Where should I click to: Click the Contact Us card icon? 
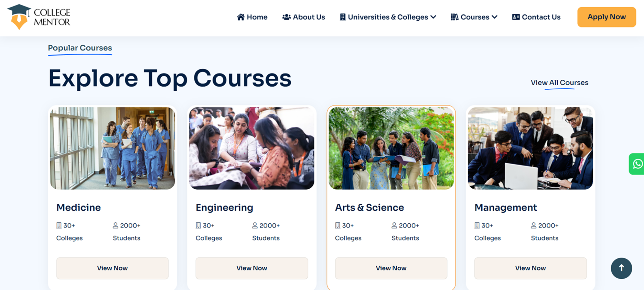516,17
